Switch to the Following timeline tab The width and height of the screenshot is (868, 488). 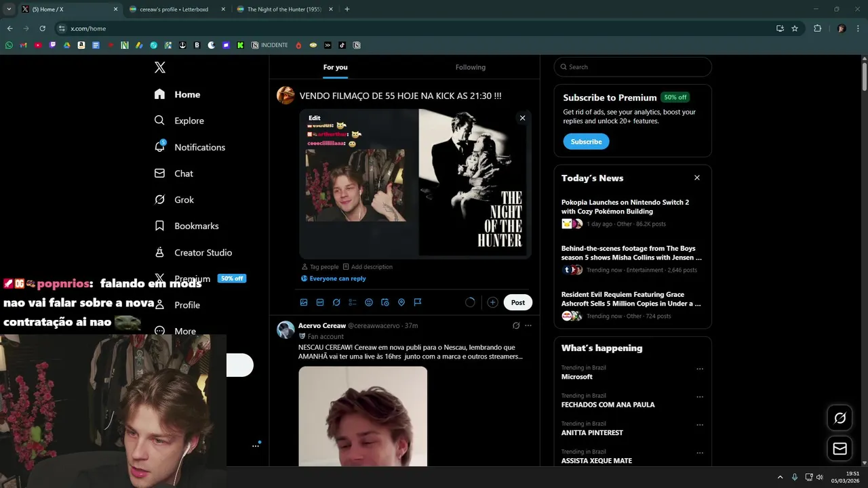pyautogui.click(x=471, y=67)
